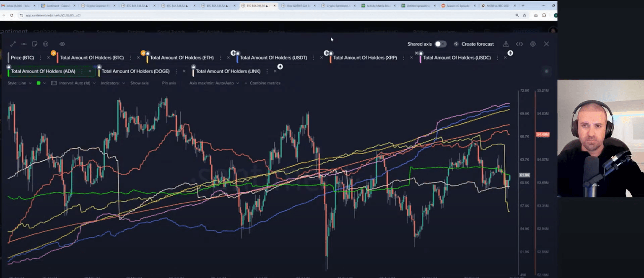Expand the Axis max/min dropdown

[x=214, y=83]
